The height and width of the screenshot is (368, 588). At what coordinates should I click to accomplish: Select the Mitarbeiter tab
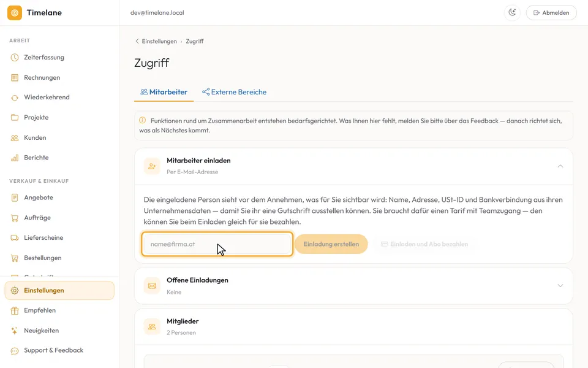(x=164, y=92)
